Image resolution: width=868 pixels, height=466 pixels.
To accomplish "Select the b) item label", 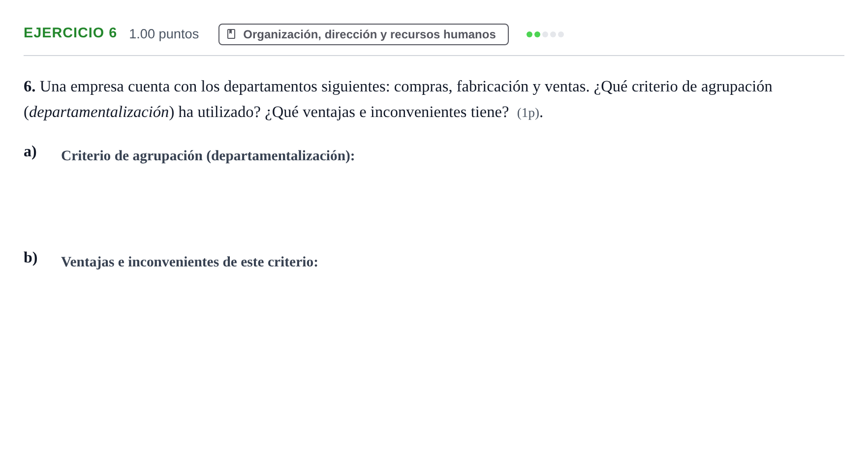I will click(x=31, y=258).
